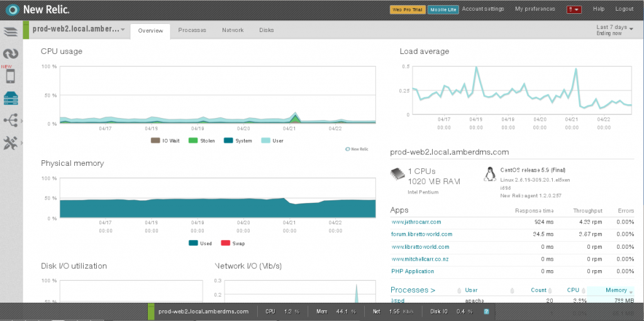The width and height of the screenshot is (644, 321).
Task: Click the green server indicator in bottom bar
Action: tap(151, 312)
